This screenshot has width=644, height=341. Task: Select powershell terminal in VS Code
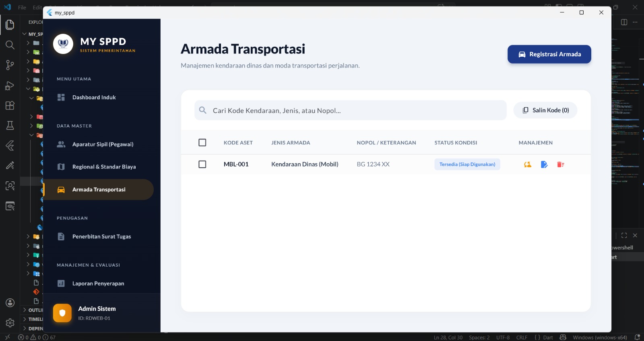[x=627, y=248]
